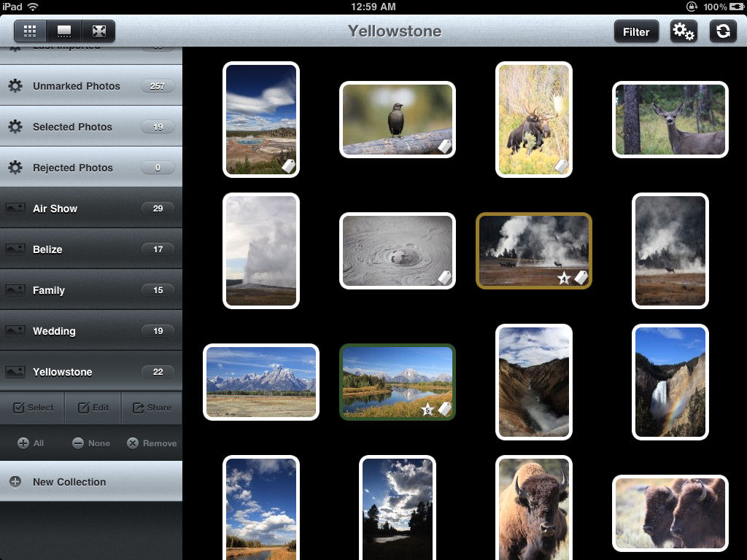Click the tag icon on bird photo
The width and height of the screenshot is (747, 560).
444,146
